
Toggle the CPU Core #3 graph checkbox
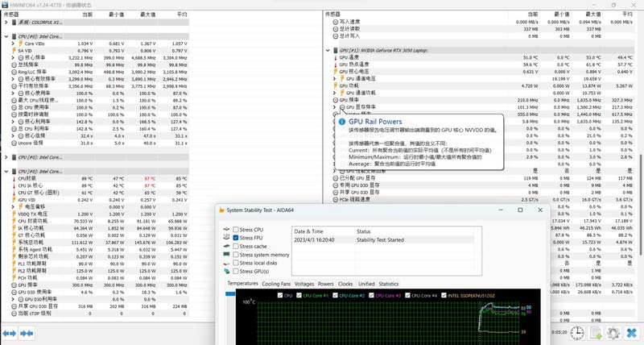click(371, 295)
